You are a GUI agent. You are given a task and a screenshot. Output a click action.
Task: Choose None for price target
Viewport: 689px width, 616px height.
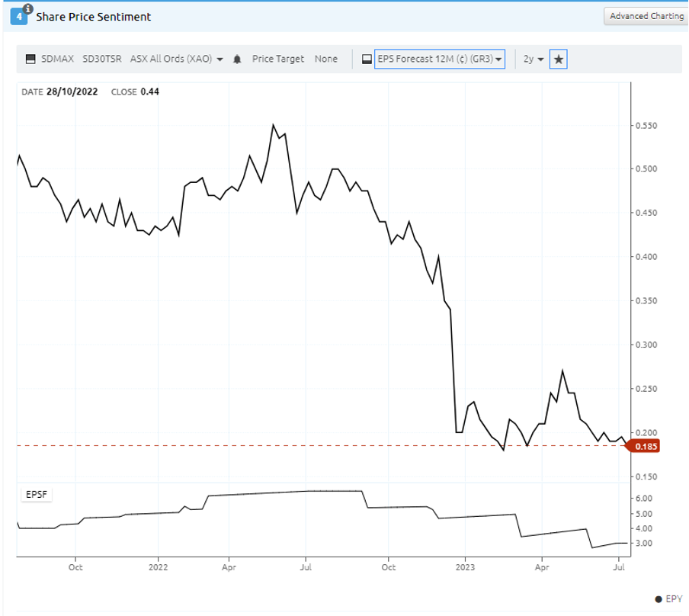[326, 59]
